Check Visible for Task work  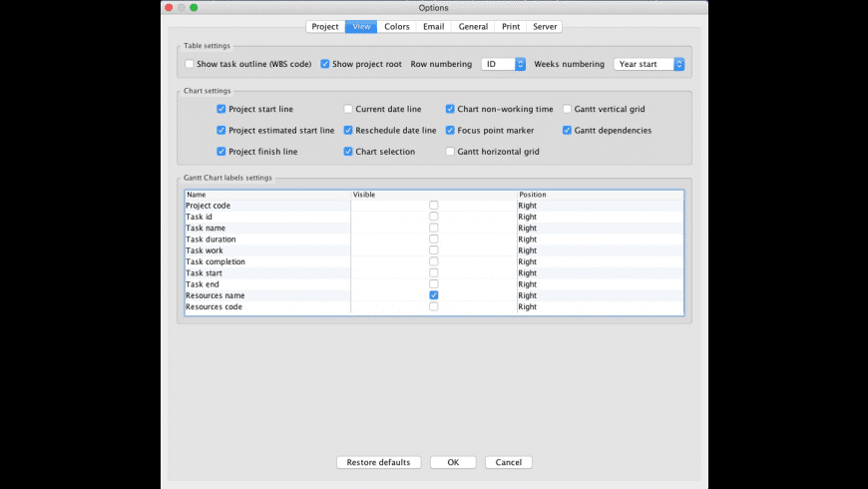tap(433, 250)
